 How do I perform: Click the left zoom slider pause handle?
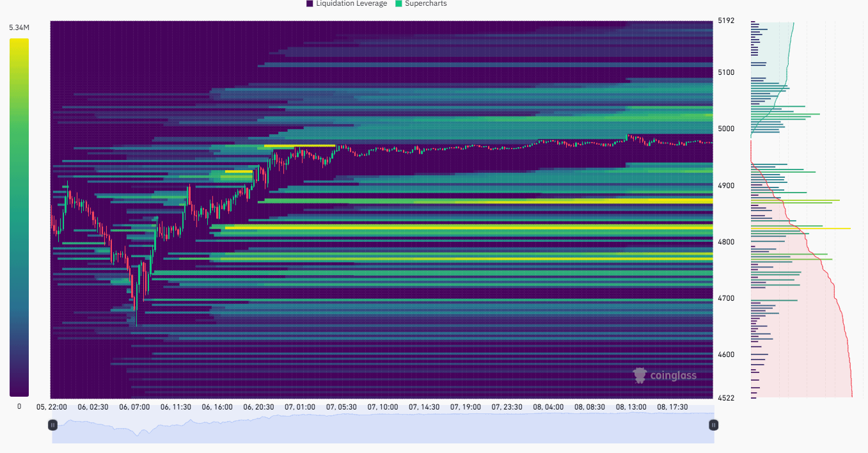click(53, 425)
